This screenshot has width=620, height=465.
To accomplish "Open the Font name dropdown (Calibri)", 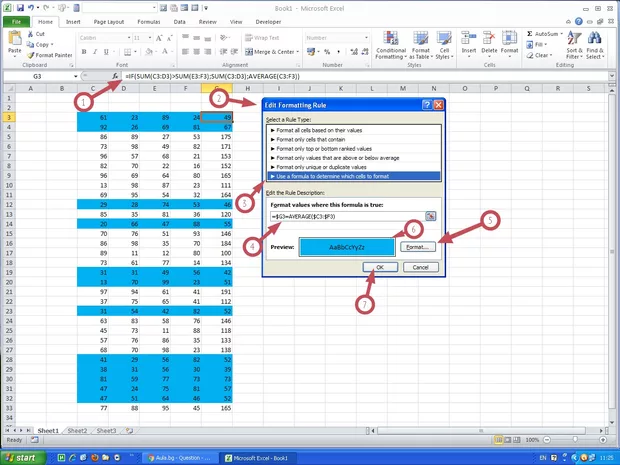I will coord(129,38).
